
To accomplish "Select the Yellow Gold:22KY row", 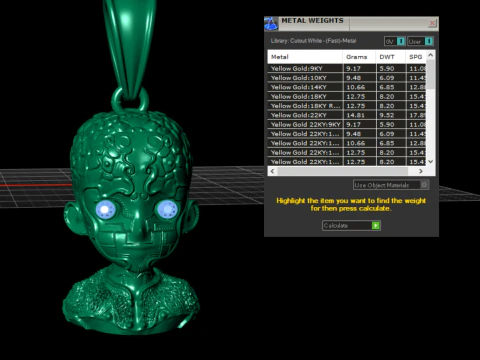I will pyautogui.click(x=347, y=115).
